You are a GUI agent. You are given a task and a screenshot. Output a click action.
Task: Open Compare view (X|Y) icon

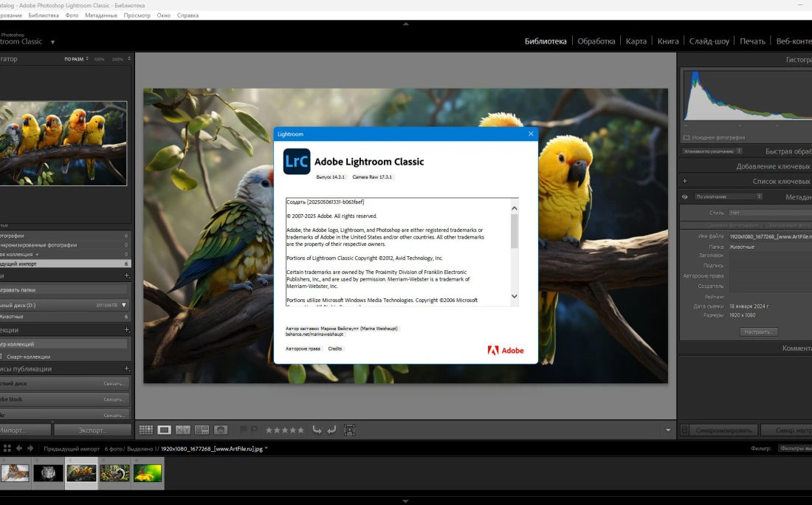pyautogui.click(x=182, y=430)
